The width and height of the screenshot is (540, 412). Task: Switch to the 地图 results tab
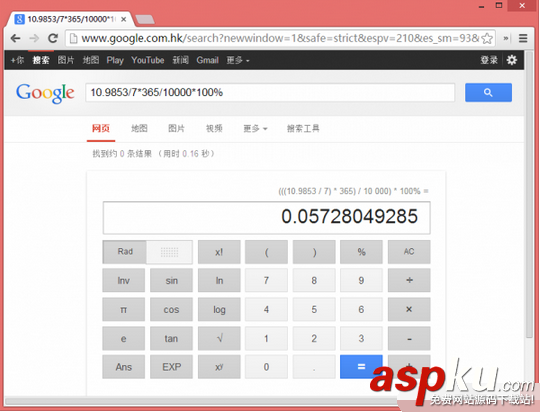click(x=139, y=128)
